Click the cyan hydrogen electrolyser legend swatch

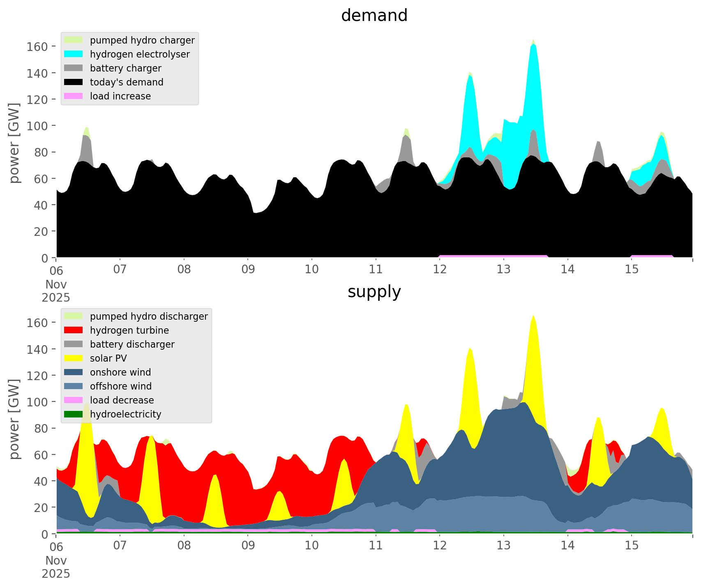click(x=74, y=54)
